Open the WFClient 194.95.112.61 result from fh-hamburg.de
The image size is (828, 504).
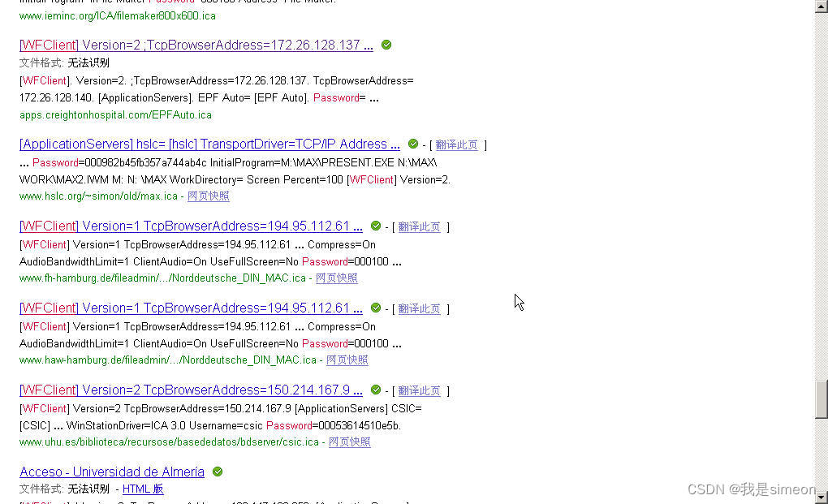(x=191, y=226)
